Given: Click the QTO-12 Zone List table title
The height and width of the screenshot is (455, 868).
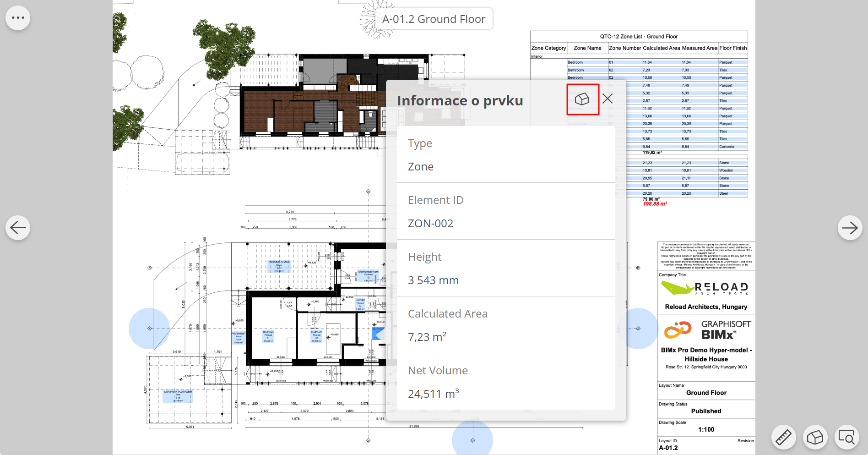Looking at the screenshot, I should coord(639,37).
